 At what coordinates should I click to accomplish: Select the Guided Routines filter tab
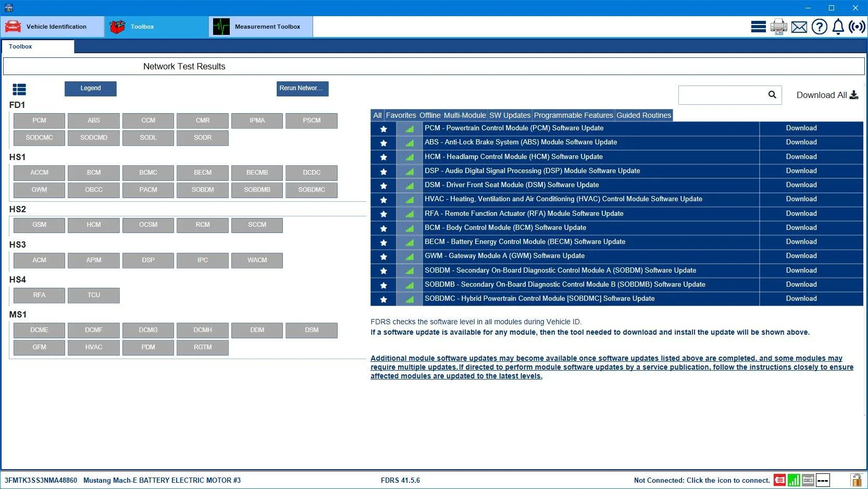(x=643, y=115)
